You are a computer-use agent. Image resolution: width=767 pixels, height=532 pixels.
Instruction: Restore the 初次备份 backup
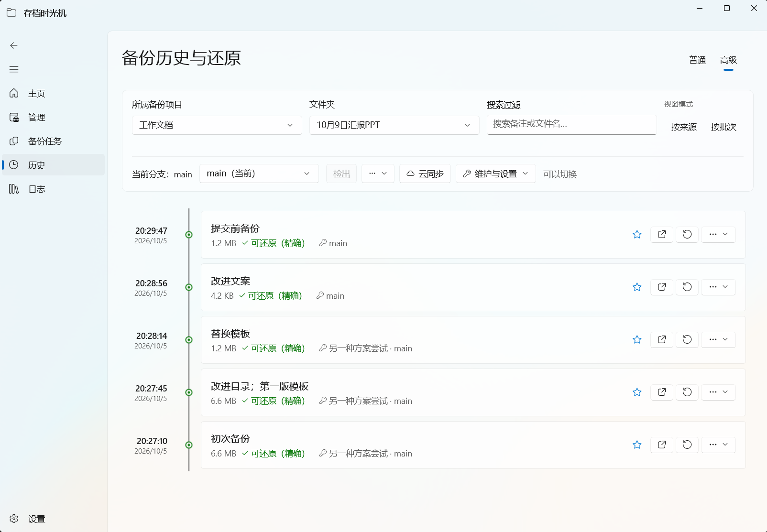tap(687, 445)
